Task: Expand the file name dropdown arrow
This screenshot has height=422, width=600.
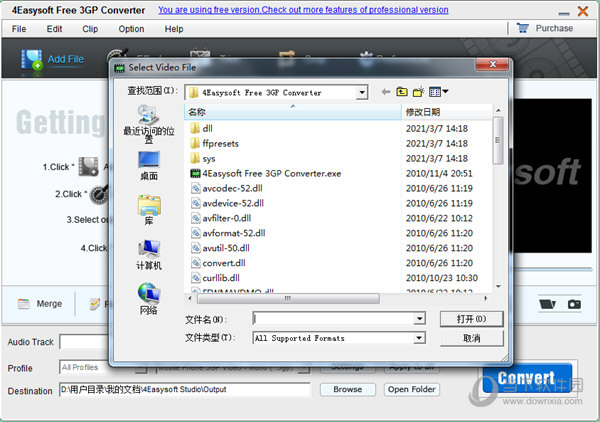Action: 419,318
